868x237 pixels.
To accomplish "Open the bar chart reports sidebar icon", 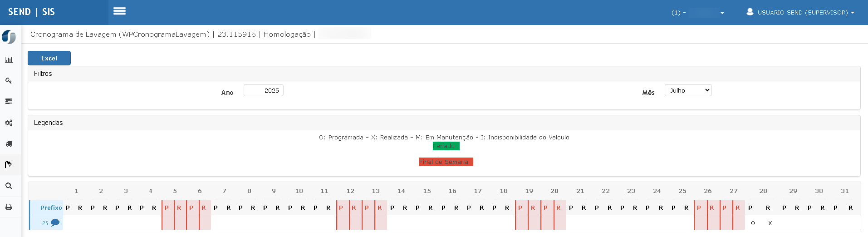I will (x=9, y=59).
